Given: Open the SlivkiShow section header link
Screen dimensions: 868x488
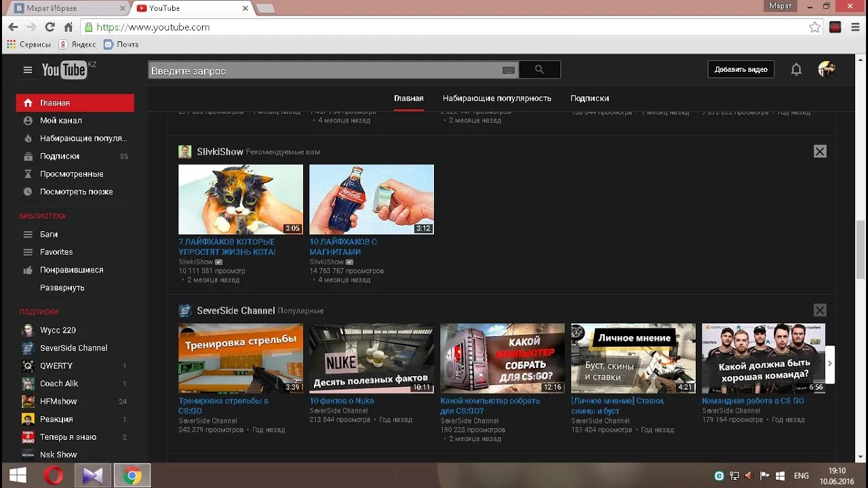Looking at the screenshot, I should point(220,152).
